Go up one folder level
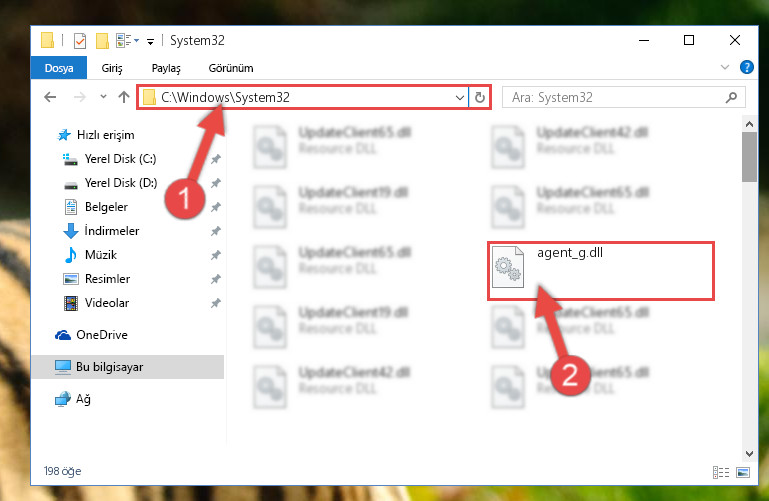This screenshot has width=769, height=501. point(124,97)
